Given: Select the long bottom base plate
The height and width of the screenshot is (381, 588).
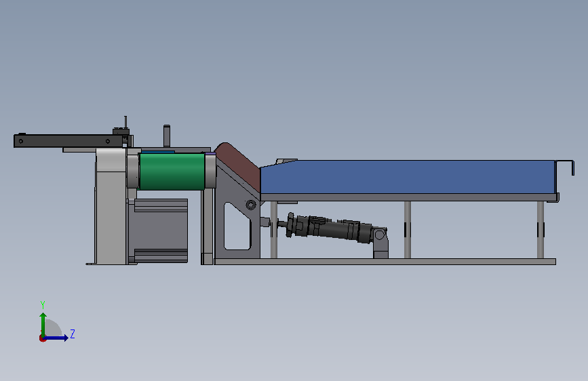Looking at the screenshot, I should (385, 262).
